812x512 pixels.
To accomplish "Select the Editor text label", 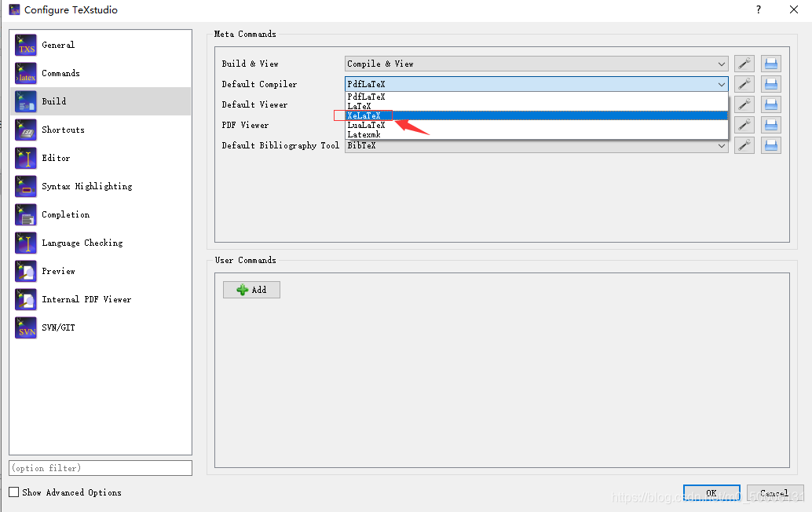I will pyautogui.click(x=56, y=158).
